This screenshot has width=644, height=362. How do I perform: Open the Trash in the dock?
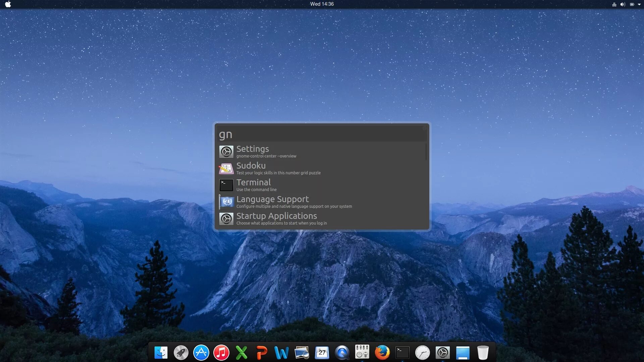click(483, 353)
